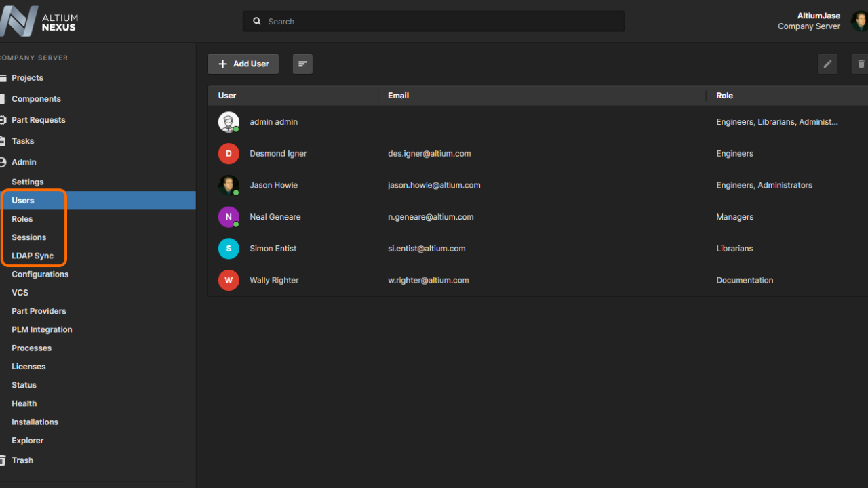The image size is (868, 488).
Task: Click the Admin person icon
Action: click(3, 162)
